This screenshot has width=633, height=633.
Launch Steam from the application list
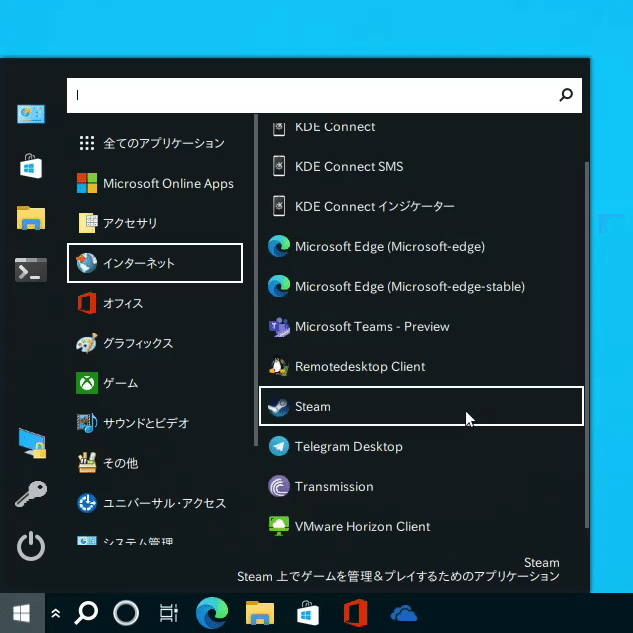421,406
